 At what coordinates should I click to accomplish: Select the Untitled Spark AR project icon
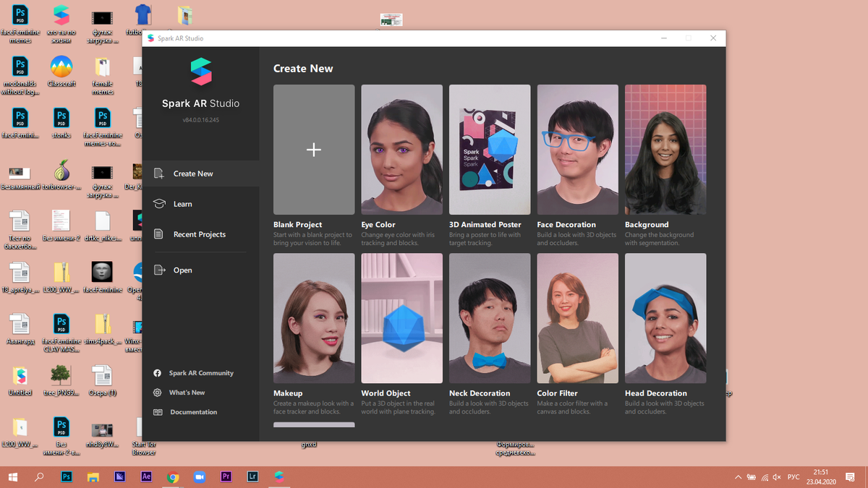coord(20,380)
